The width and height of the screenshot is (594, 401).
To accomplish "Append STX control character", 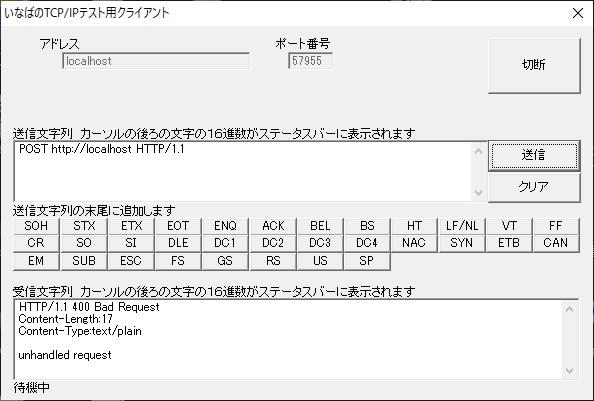I will pyautogui.click(x=84, y=226).
